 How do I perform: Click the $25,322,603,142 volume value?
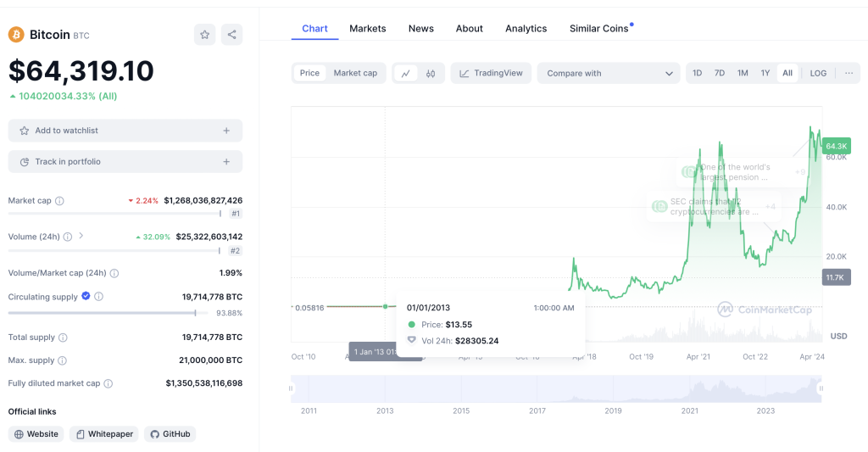point(209,237)
